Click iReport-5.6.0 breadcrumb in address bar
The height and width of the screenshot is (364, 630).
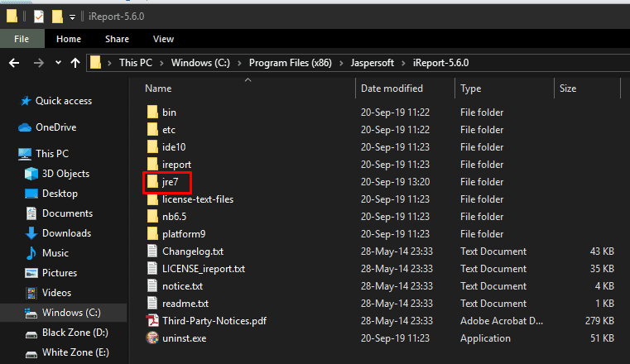(440, 63)
